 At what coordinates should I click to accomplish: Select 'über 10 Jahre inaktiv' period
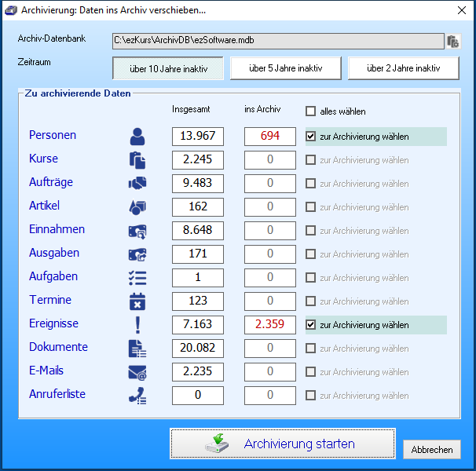(x=168, y=68)
